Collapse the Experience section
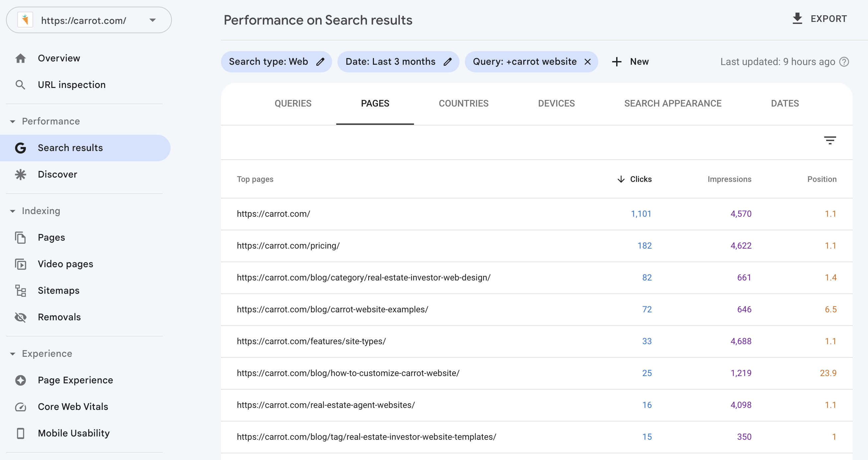The width and height of the screenshot is (868, 460). (13, 354)
